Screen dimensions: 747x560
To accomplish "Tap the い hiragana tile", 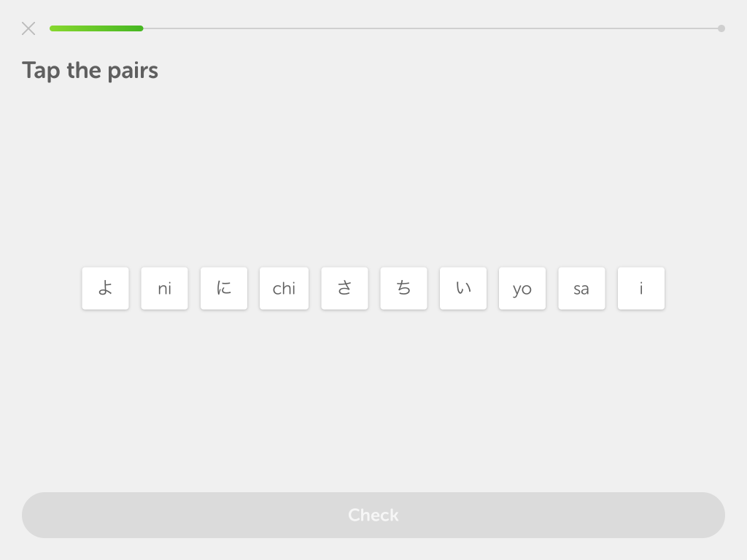I will [x=463, y=288].
